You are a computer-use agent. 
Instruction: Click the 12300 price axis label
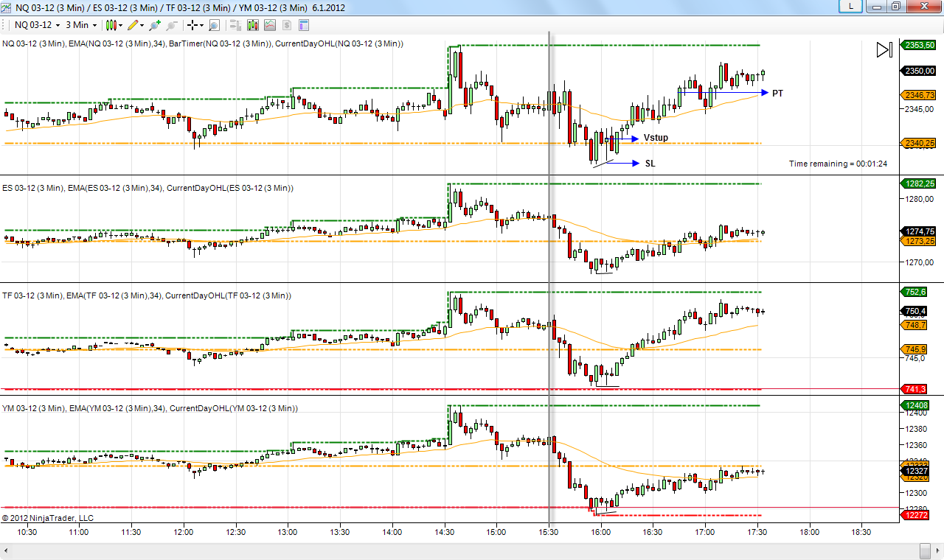click(x=917, y=493)
